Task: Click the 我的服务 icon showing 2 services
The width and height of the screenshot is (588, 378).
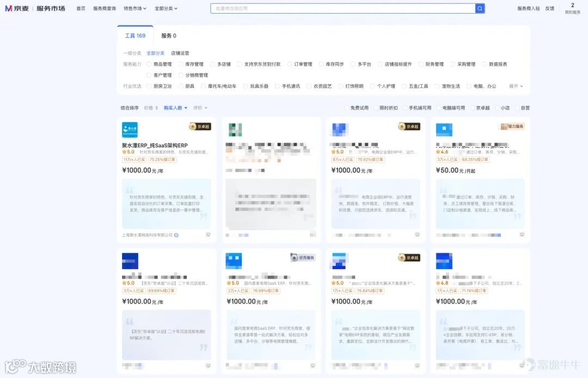Action: pyautogui.click(x=573, y=8)
